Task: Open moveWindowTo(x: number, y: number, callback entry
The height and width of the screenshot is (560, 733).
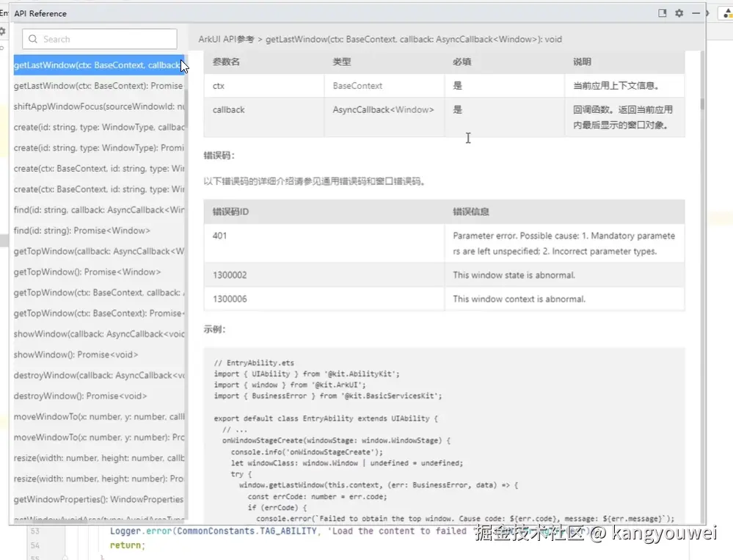Action: click(98, 416)
